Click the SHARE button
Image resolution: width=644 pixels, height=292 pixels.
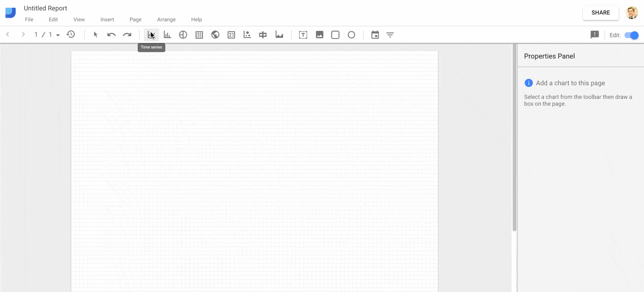601,13
